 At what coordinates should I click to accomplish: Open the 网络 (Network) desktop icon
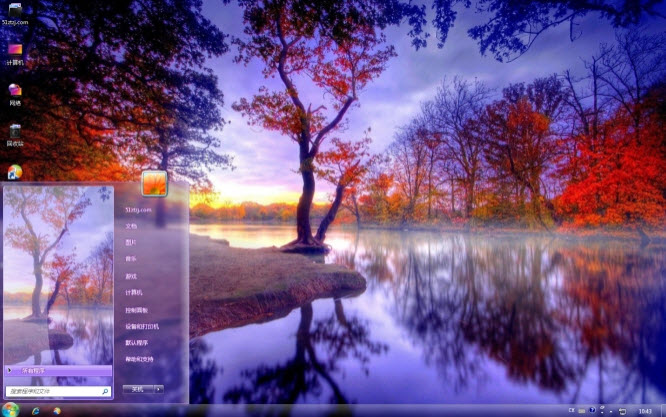click(15, 94)
